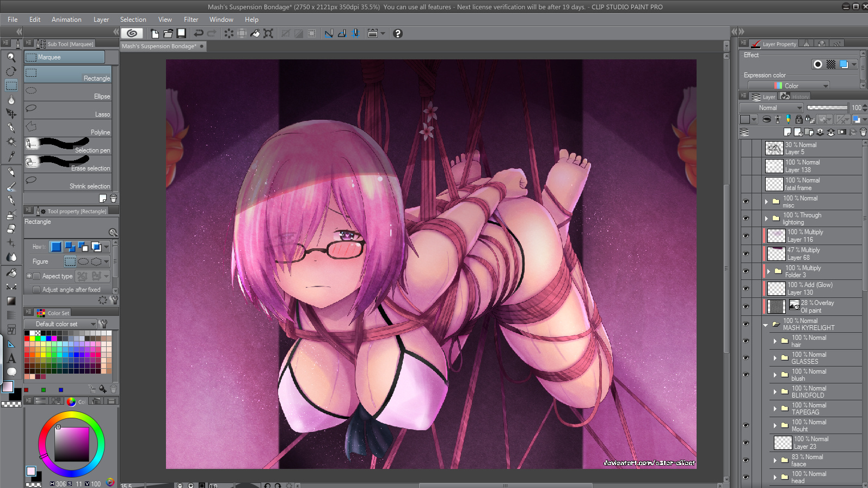Viewport: 868px width, 488px height.
Task: Select the Mash's Suspension Bondage document tab
Action: [x=163, y=46]
